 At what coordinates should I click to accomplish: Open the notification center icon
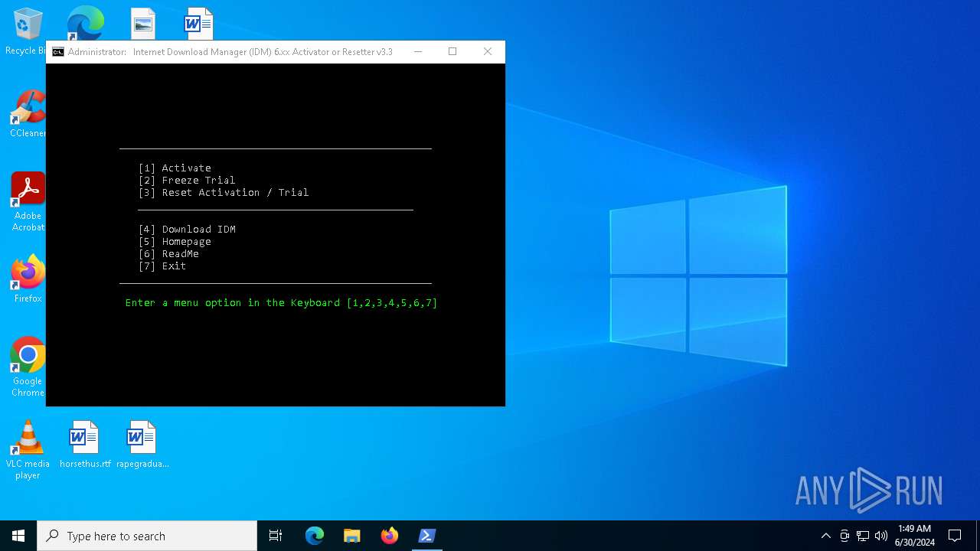(x=955, y=536)
